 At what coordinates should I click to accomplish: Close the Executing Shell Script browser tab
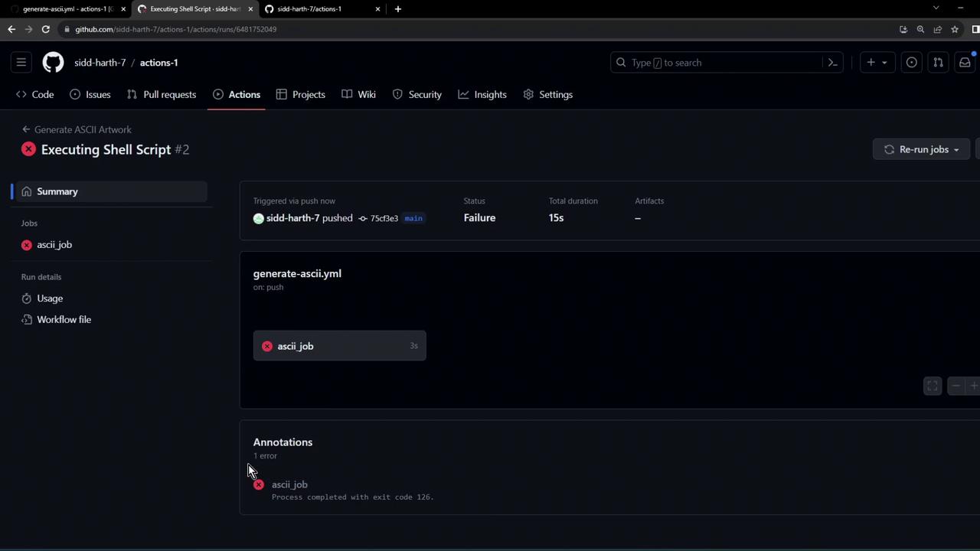tap(250, 9)
